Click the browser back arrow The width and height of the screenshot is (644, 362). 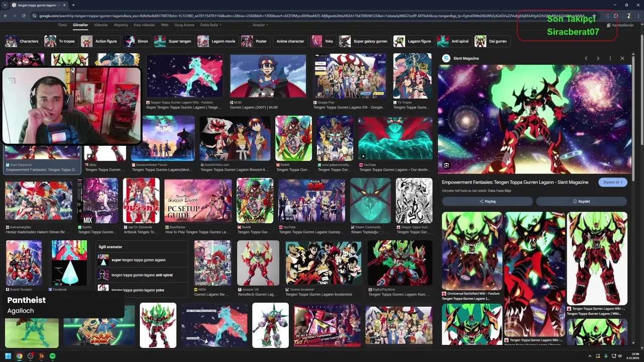6,16
